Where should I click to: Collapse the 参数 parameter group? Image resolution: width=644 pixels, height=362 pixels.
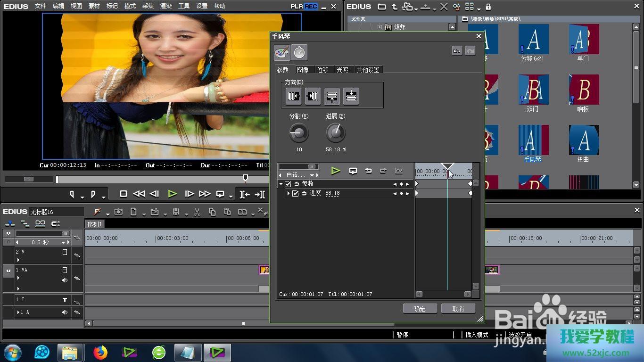(x=281, y=184)
